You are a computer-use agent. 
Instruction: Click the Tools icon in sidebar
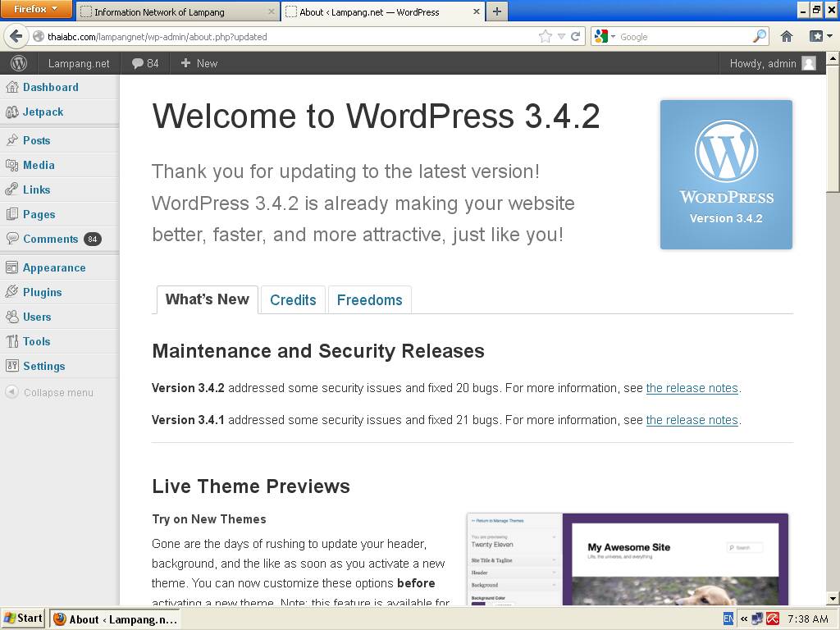11,341
